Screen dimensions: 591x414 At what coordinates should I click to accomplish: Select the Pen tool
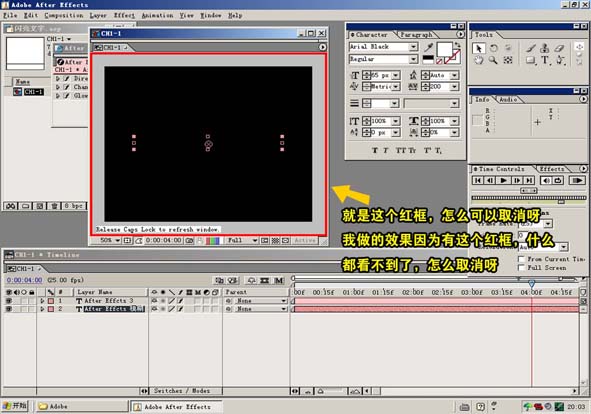click(560, 60)
